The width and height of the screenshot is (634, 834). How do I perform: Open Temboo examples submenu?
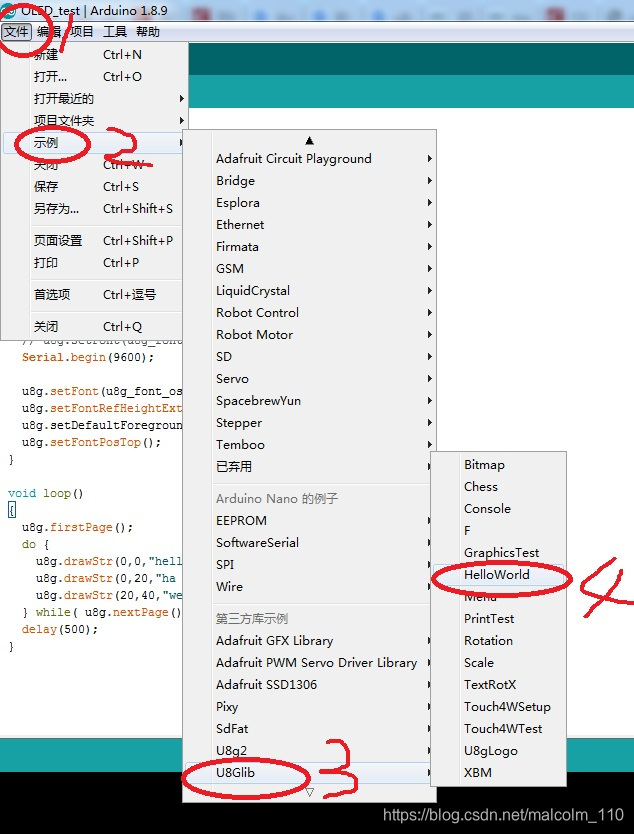(310, 445)
